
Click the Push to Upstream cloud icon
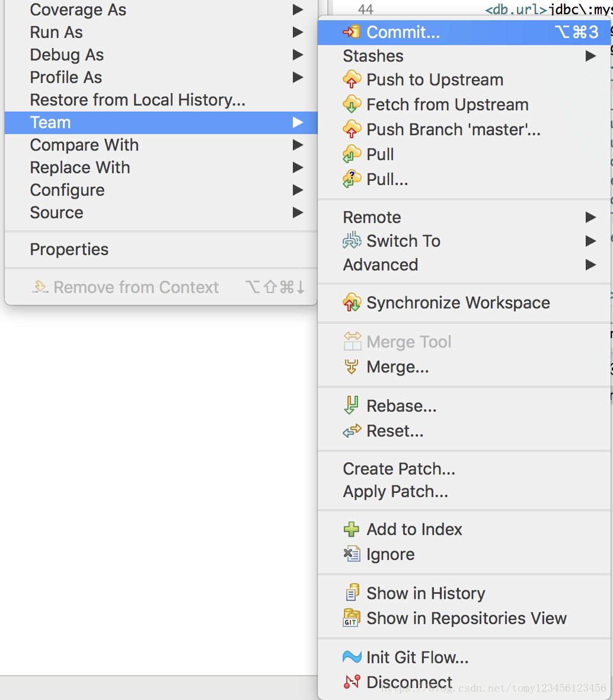coord(352,79)
